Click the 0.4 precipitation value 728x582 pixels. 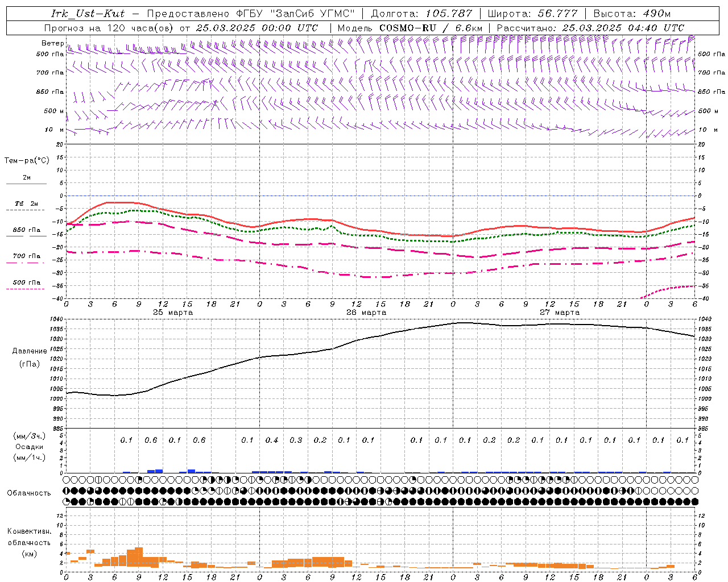(x=271, y=440)
